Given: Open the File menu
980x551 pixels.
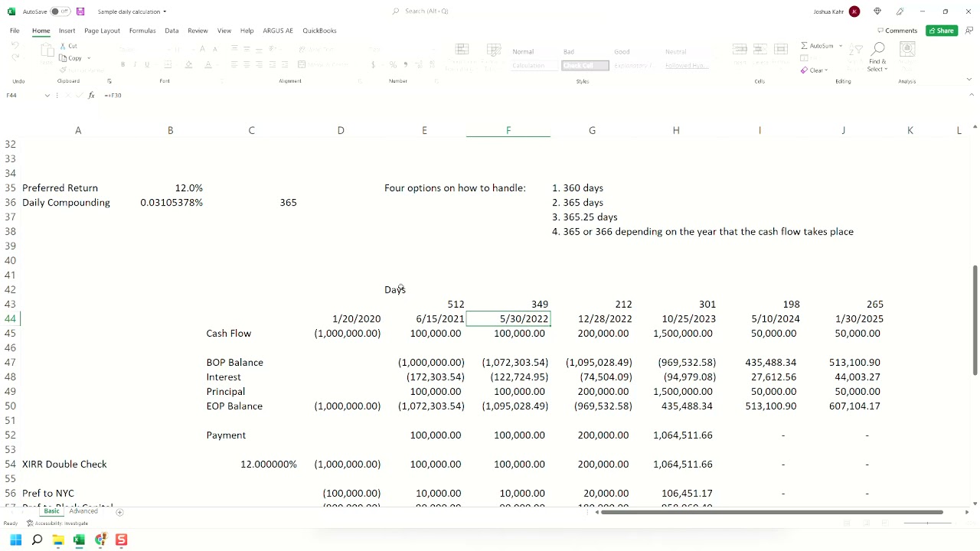Looking at the screenshot, I should 15,31.
